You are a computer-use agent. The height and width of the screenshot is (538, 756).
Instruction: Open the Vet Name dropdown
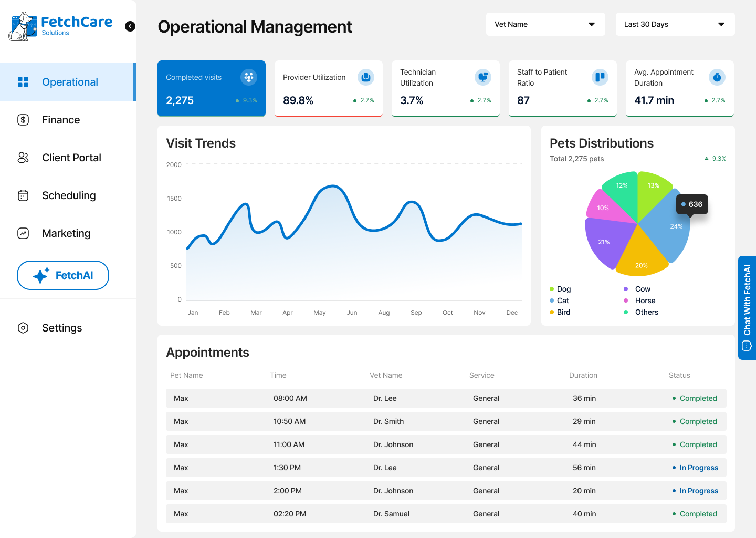click(x=545, y=24)
